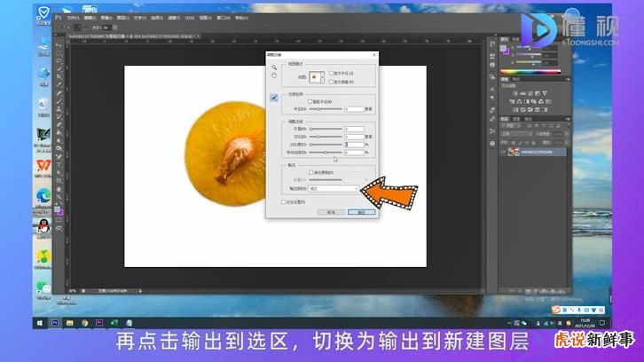This screenshot has height=362, width=644.
Task: Open the File (文件) menu
Action: pyautogui.click(x=72, y=18)
